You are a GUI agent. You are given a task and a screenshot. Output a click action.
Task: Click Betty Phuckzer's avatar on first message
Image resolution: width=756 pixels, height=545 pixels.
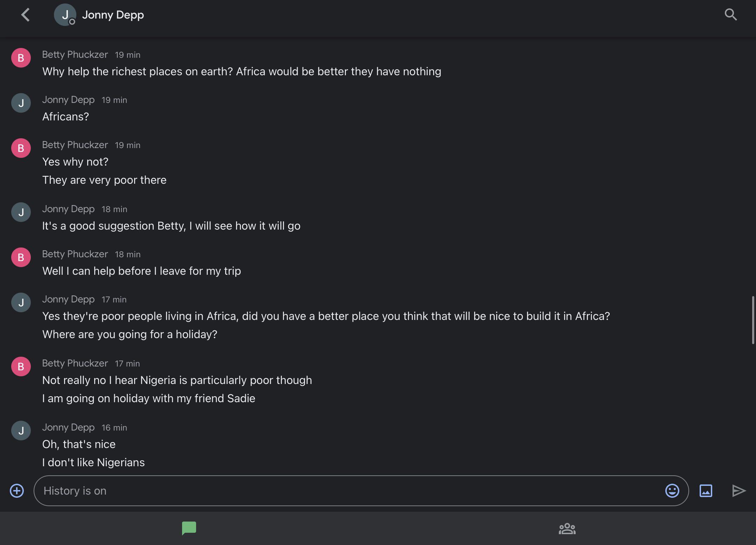coord(21,58)
